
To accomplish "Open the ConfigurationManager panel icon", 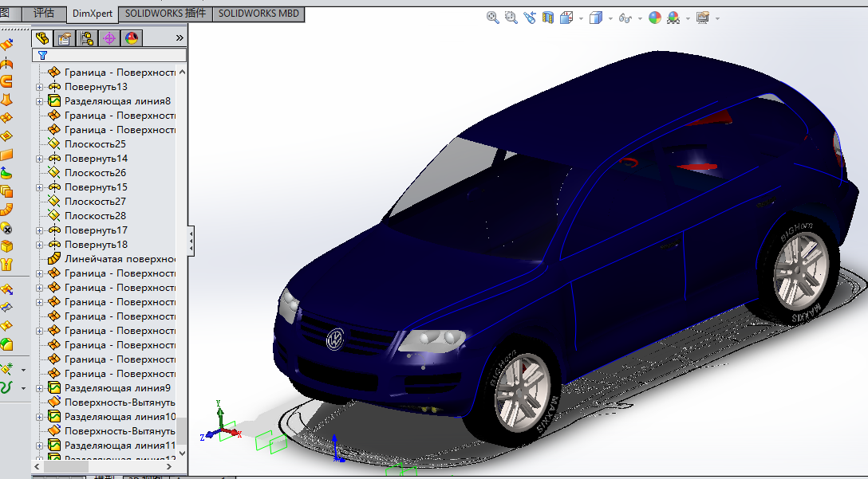I will click(87, 38).
